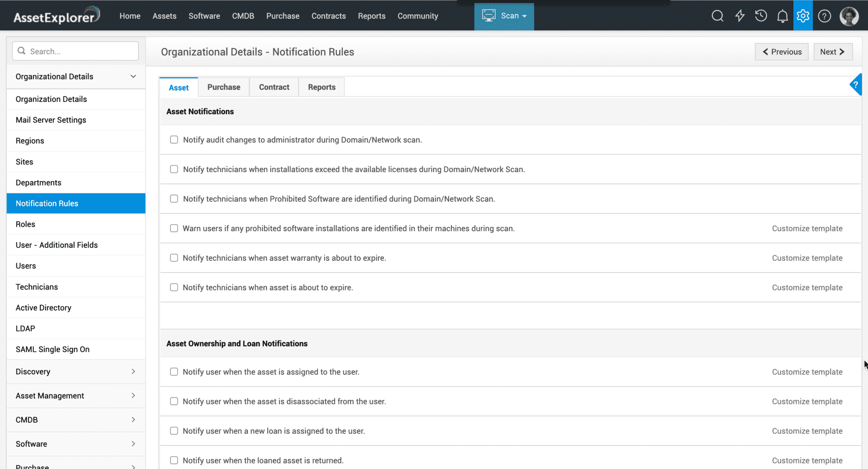Open the notifications bell icon
Screen dimensions: 868x469
coord(782,16)
